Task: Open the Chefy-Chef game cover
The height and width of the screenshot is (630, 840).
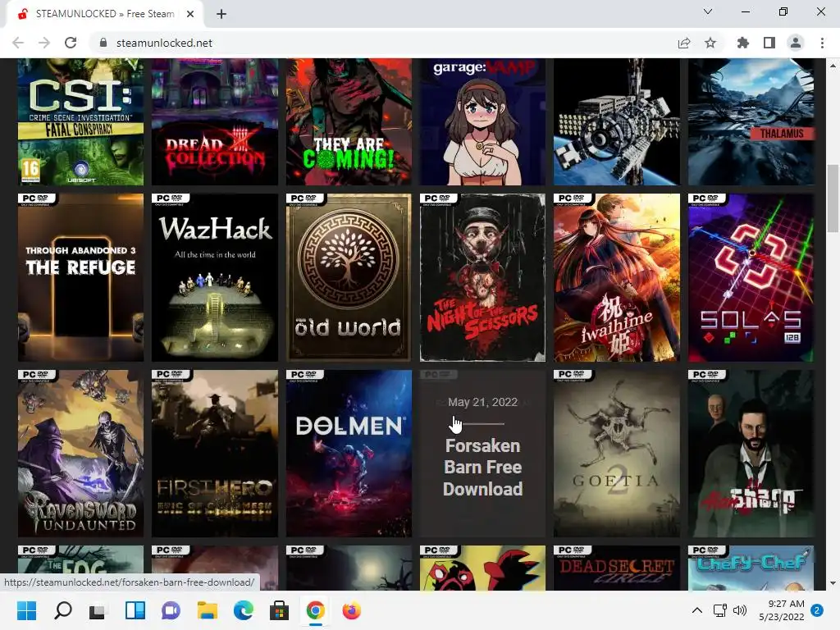Action: [x=751, y=568]
